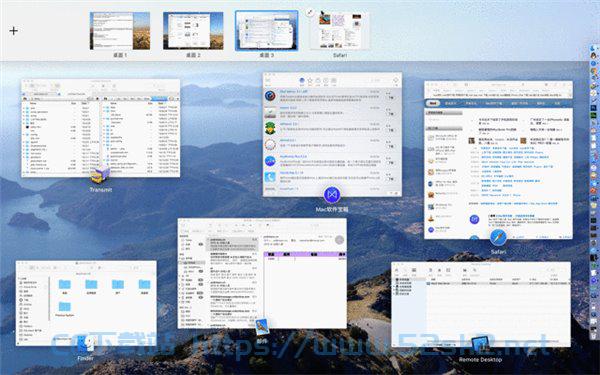The width and height of the screenshot is (600, 375).
Task: Select the highlighted computer row in Remote Desktop
Action: (x=497, y=284)
